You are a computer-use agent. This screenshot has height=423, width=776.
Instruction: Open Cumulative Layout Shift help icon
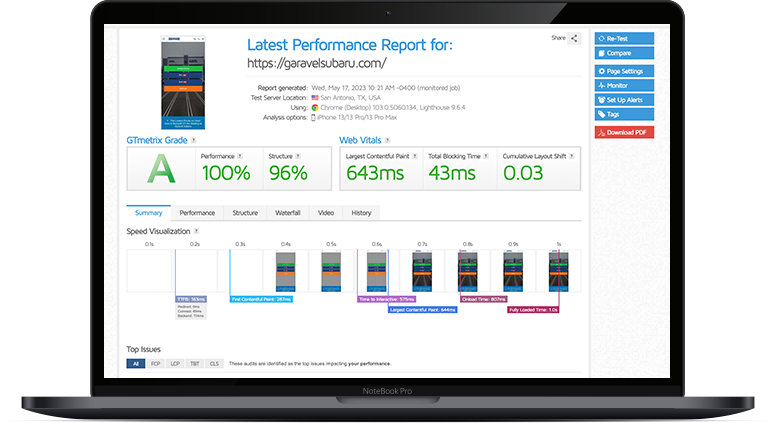click(x=572, y=156)
